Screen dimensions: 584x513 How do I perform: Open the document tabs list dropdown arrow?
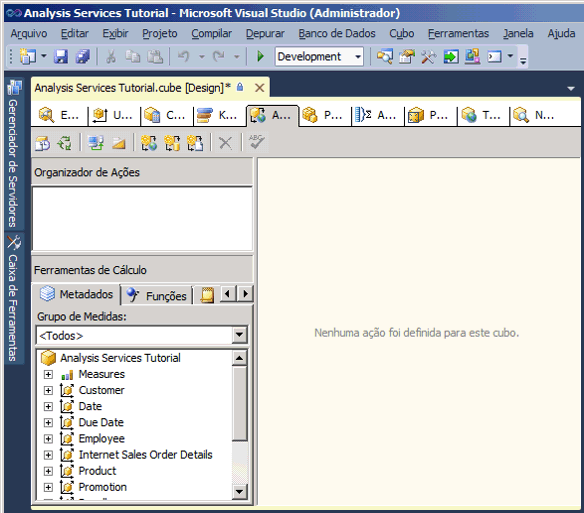[x=571, y=89]
